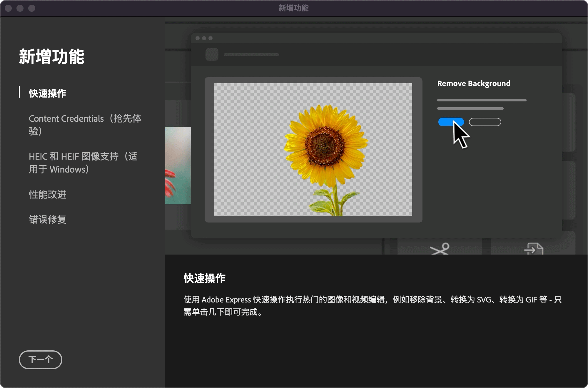Show the 错误修复 section
588x388 pixels.
pos(47,219)
